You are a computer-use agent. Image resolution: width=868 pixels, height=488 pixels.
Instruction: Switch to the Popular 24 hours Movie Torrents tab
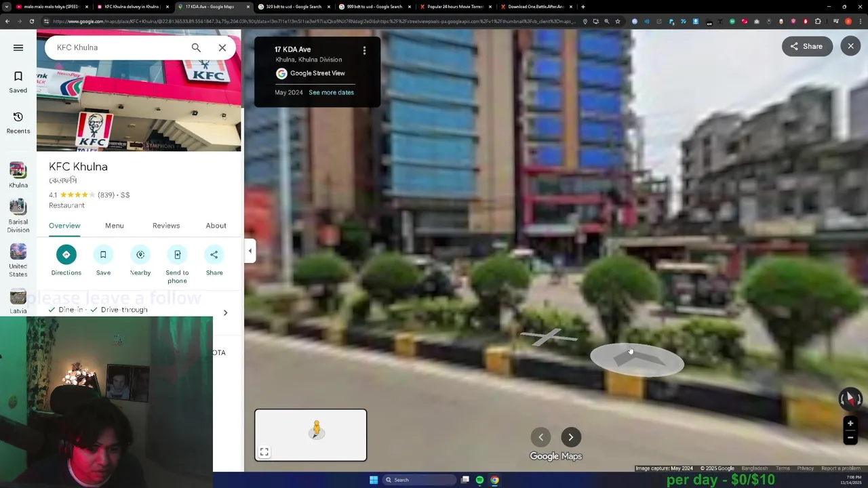tap(455, 7)
